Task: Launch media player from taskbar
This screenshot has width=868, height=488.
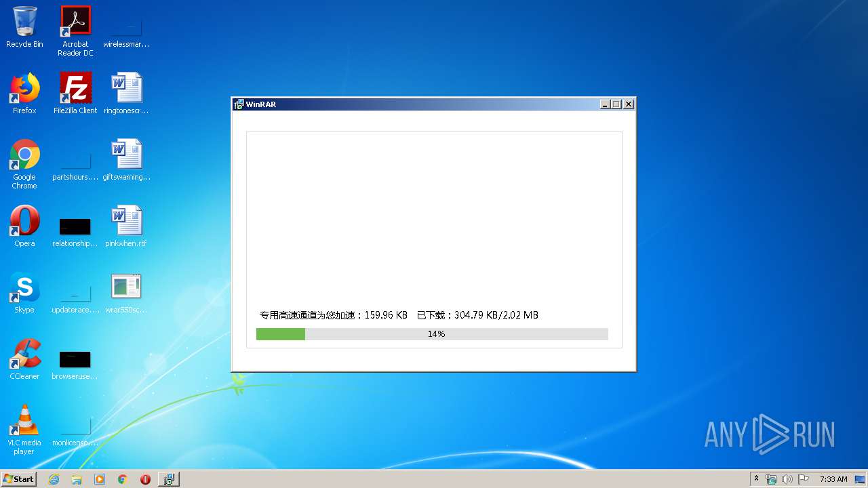Action: [100, 479]
